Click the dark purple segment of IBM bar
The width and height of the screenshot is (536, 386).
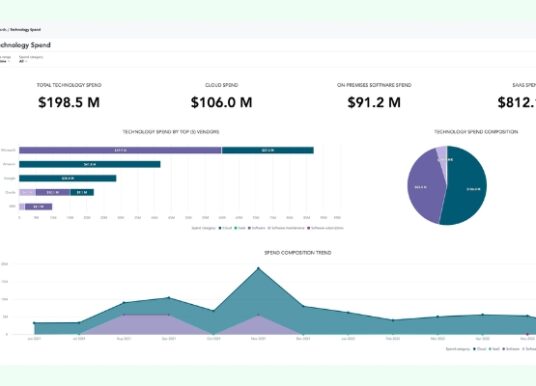pos(38,207)
